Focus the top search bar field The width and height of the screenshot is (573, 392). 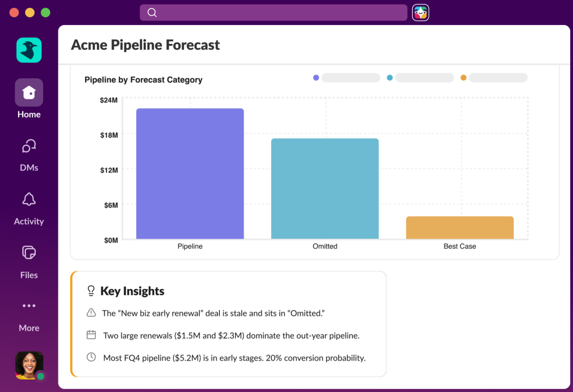[273, 12]
